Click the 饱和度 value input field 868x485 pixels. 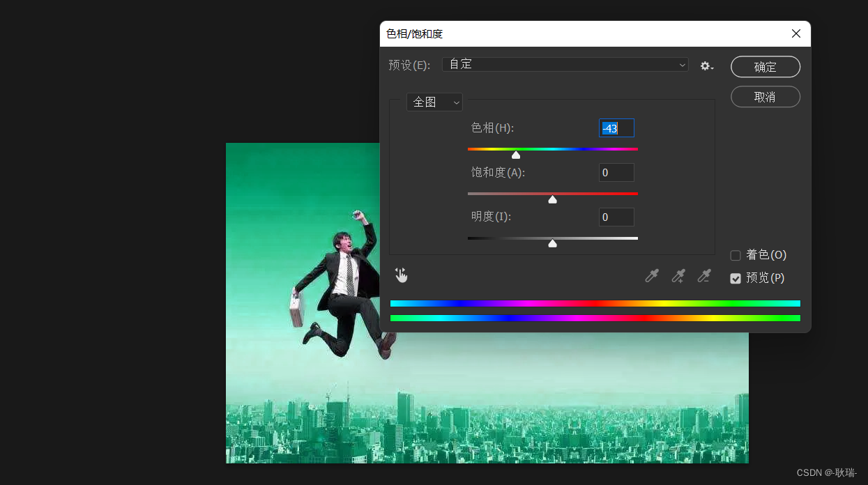[x=616, y=172]
